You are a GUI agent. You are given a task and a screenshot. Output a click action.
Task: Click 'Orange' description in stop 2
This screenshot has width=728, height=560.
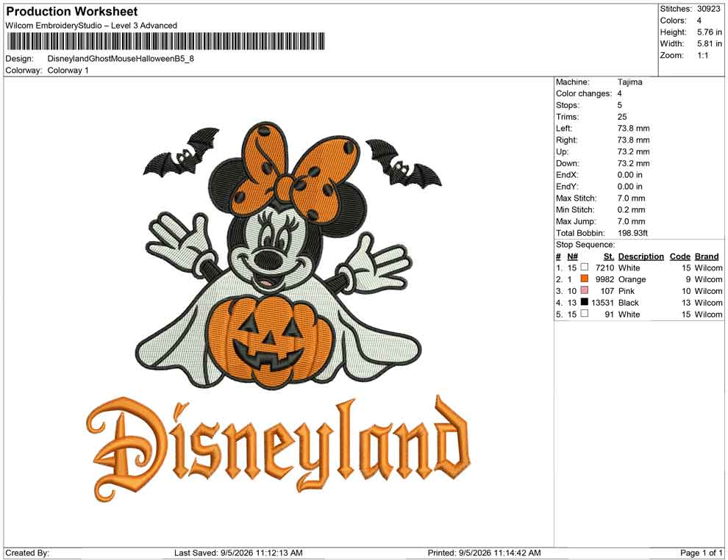(632, 279)
